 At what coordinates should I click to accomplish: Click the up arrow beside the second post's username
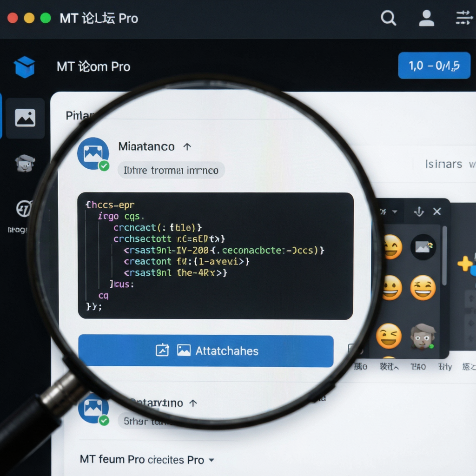pos(193,403)
